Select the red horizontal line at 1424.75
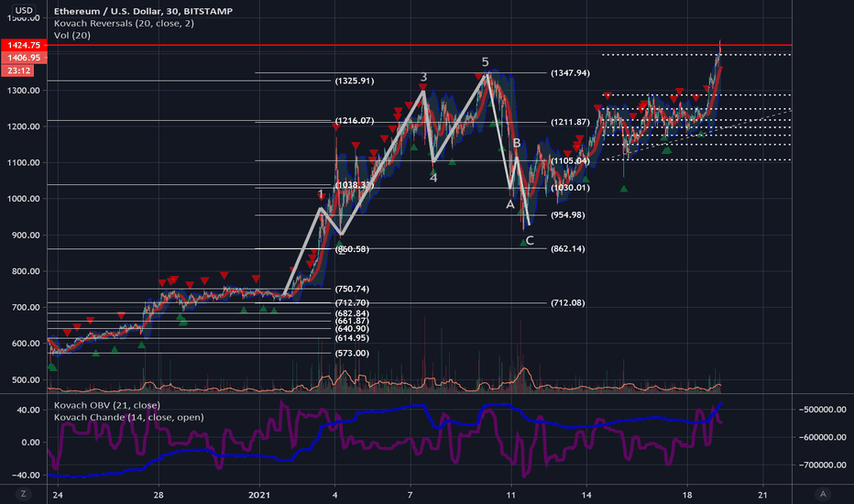 pos(420,45)
